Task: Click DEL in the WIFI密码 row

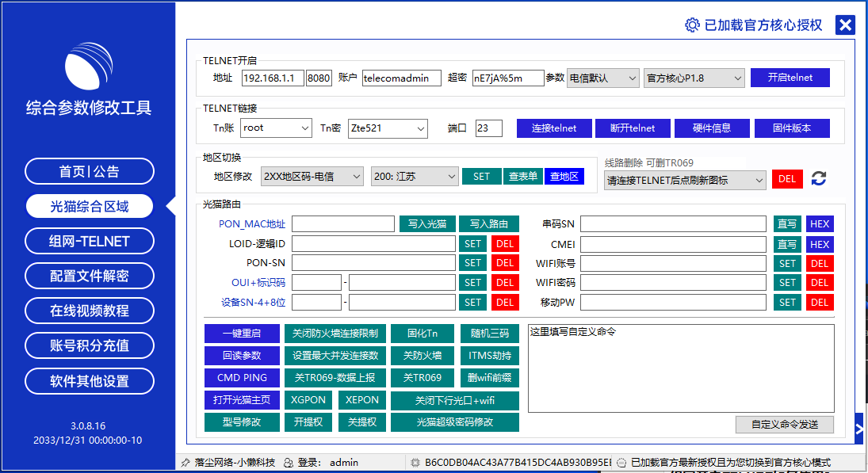Action: click(820, 283)
